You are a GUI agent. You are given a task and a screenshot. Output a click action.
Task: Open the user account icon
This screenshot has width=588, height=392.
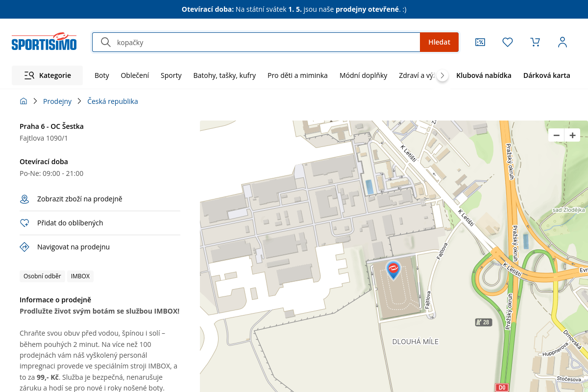pos(563,42)
